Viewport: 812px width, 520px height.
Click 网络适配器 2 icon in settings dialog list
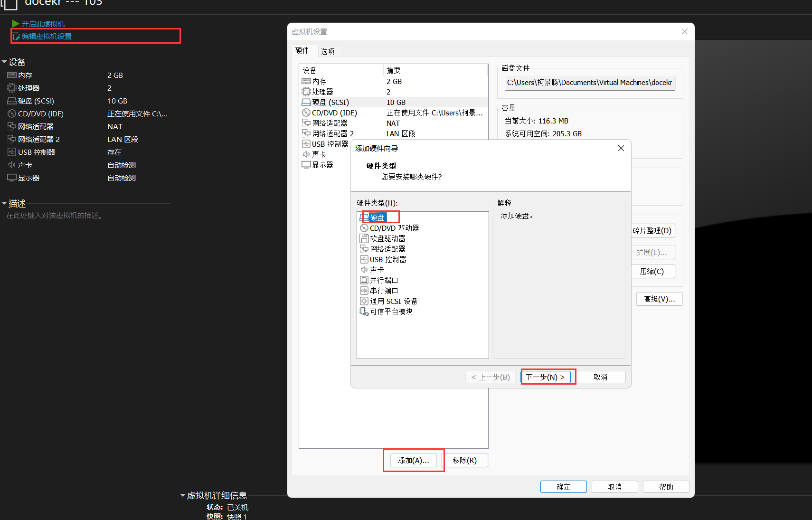click(306, 133)
